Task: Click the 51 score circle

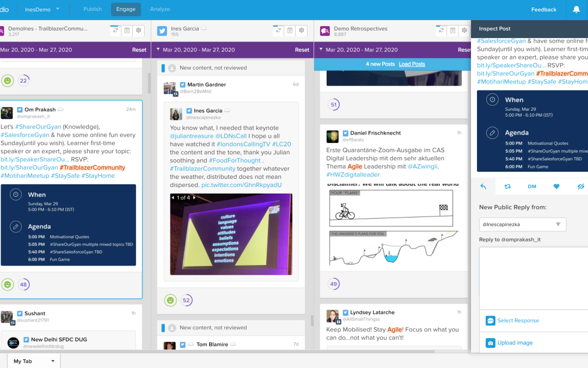Action: [x=334, y=104]
